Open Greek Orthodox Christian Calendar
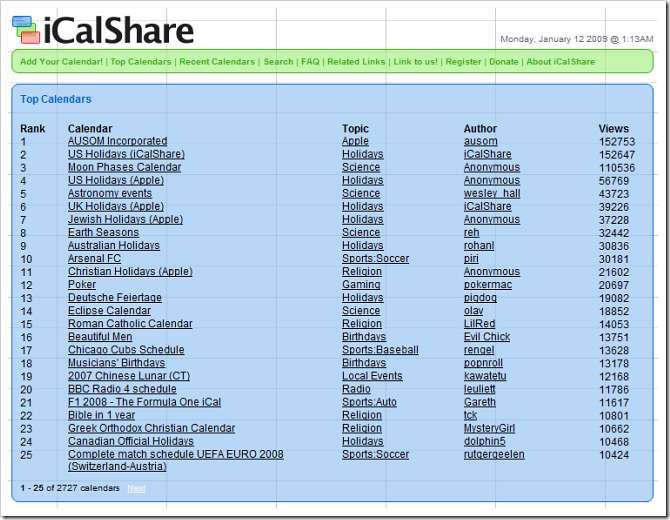Screen dimensions: 670x520 click(x=152, y=428)
